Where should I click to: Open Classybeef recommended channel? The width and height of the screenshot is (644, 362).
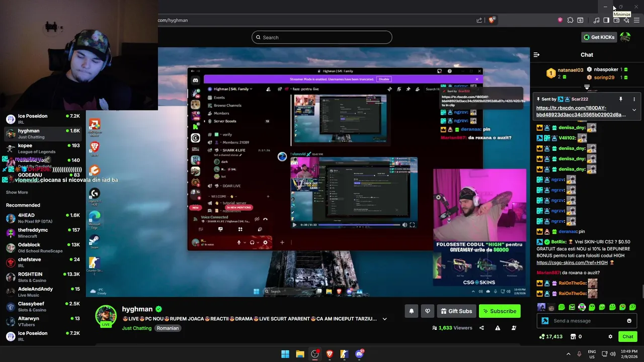point(43,307)
